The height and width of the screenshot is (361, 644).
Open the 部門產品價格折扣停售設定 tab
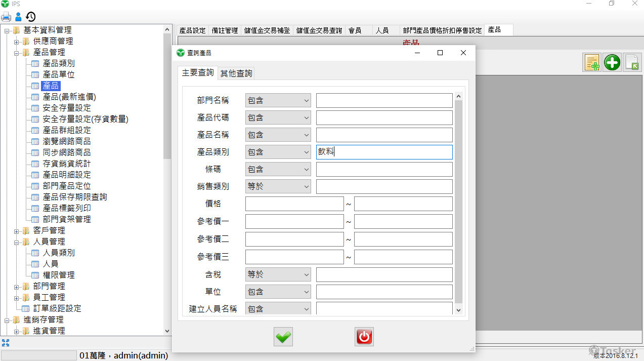[x=443, y=30]
